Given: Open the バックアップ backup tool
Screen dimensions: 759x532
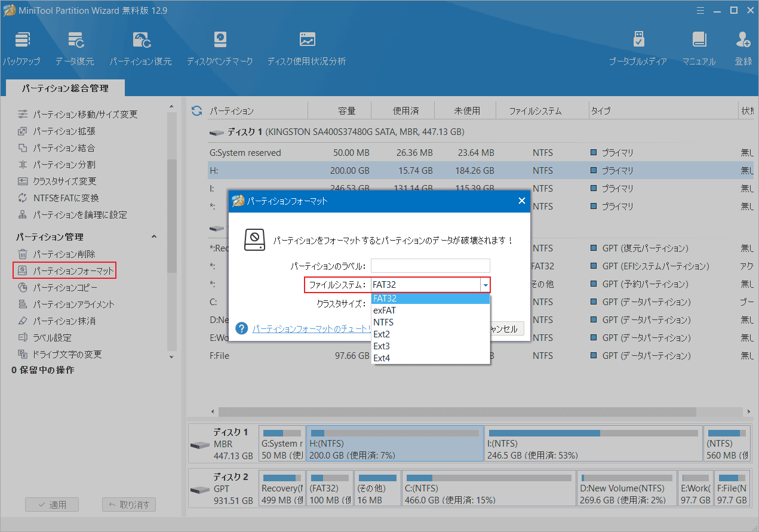Looking at the screenshot, I should pyautogui.click(x=21, y=49).
